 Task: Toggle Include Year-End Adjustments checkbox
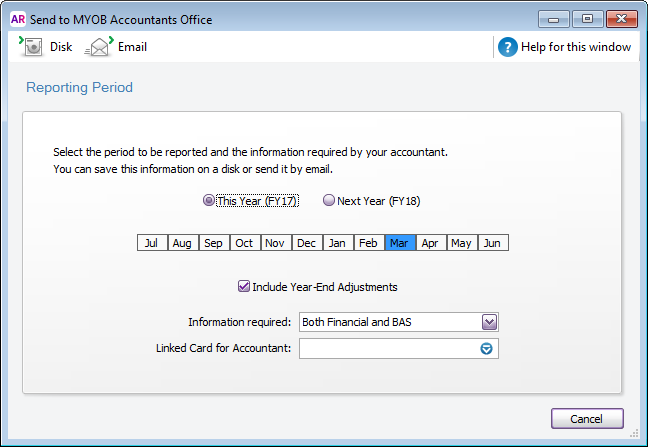tap(244, 287)
